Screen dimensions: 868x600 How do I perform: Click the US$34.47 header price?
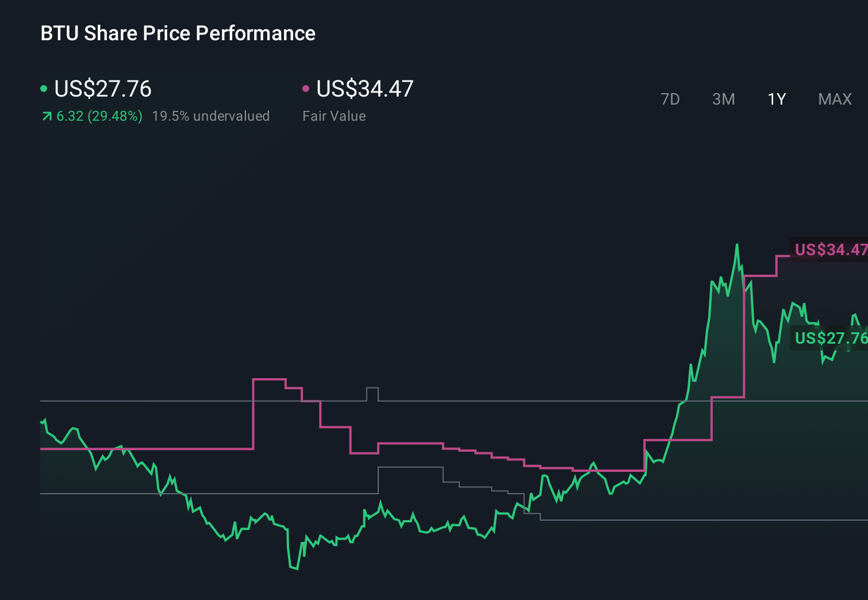pyautogui.click(x=365, y=88)
